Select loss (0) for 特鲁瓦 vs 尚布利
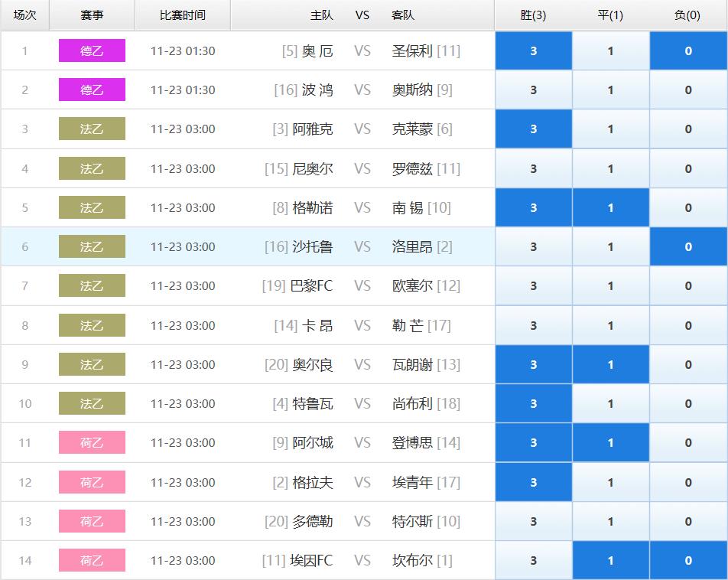The height and width of the screenshot is (580, 728). click(688, 403)
